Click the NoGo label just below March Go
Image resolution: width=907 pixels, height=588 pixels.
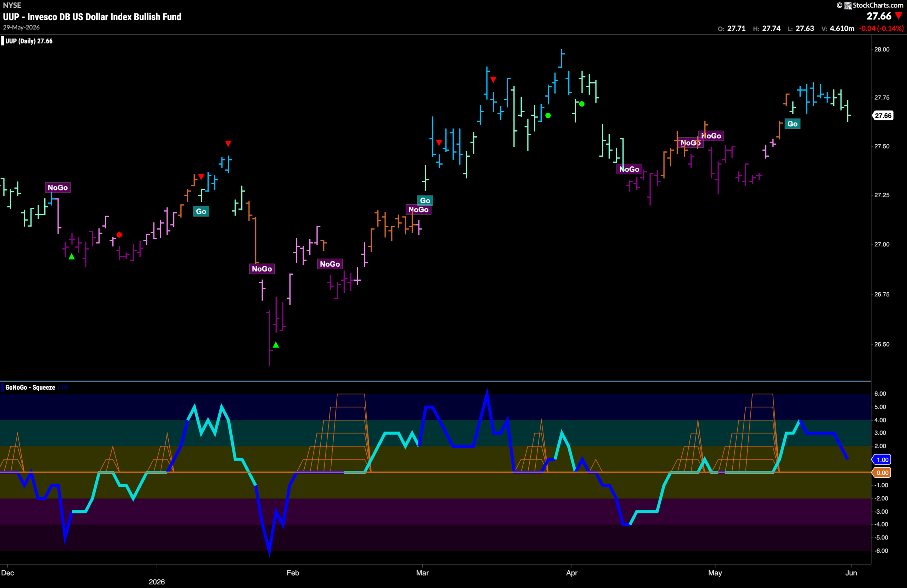[x=418, y=210]
